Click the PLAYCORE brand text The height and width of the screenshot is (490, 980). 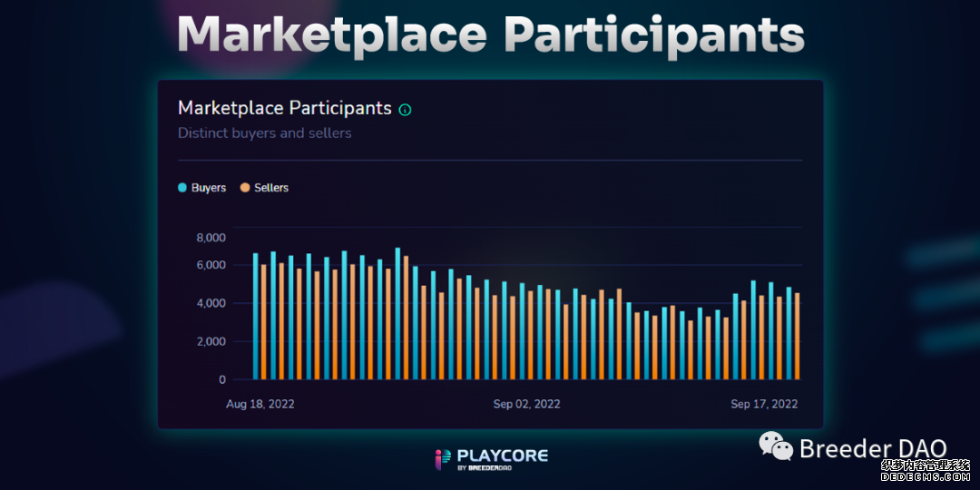tap(503, 455)
